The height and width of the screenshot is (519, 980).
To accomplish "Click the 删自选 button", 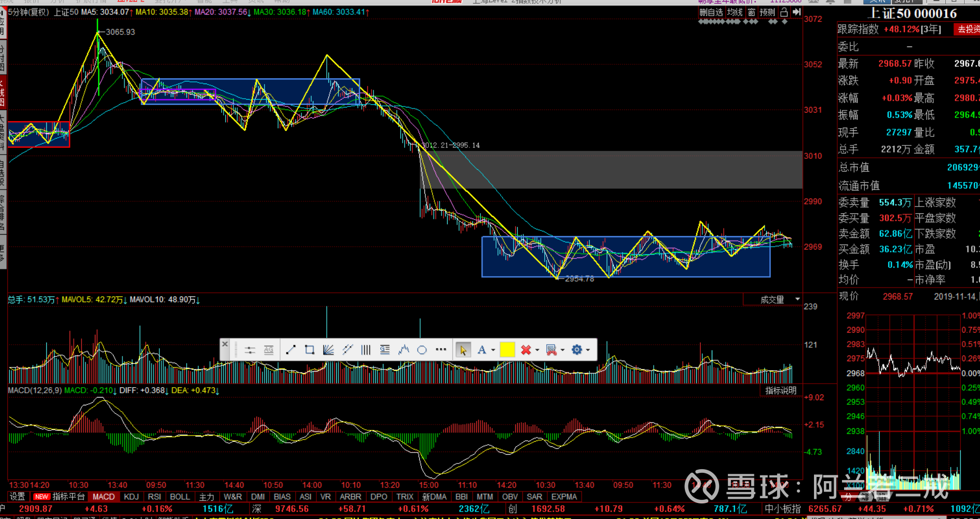I will tap(711, 12).
